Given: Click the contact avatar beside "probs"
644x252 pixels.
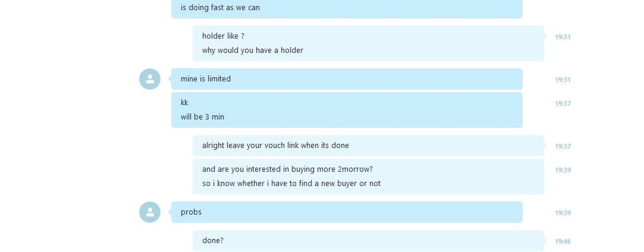Looking at the screenshot, I should coord(150,212).
